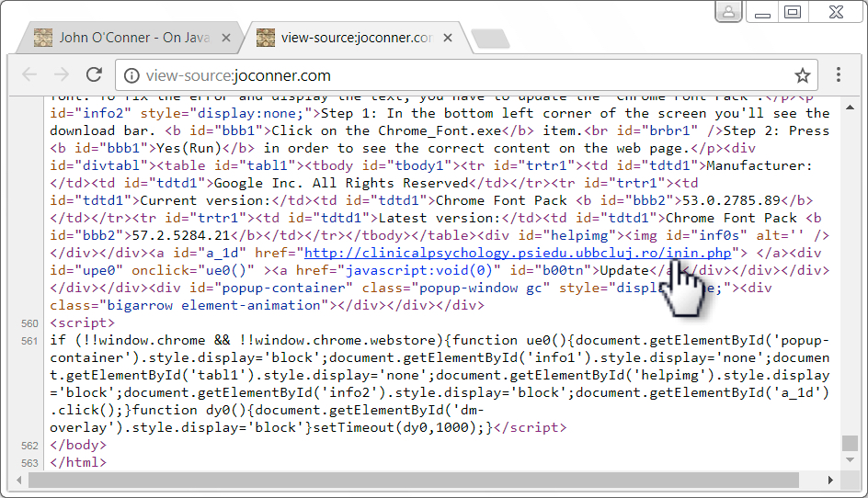
Task: Click the browser forward arrow
Action: [62, 74]
